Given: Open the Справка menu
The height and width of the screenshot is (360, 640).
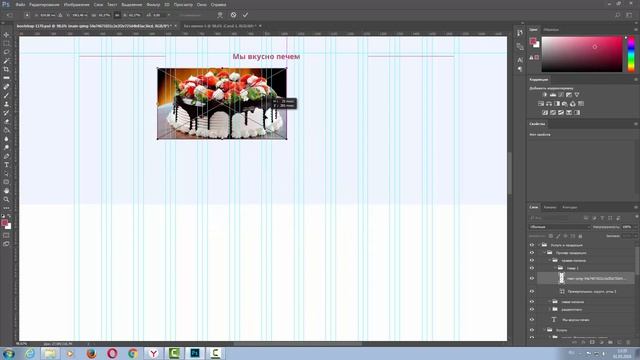Looking at the screenshot, I should (x=218, y=4).
